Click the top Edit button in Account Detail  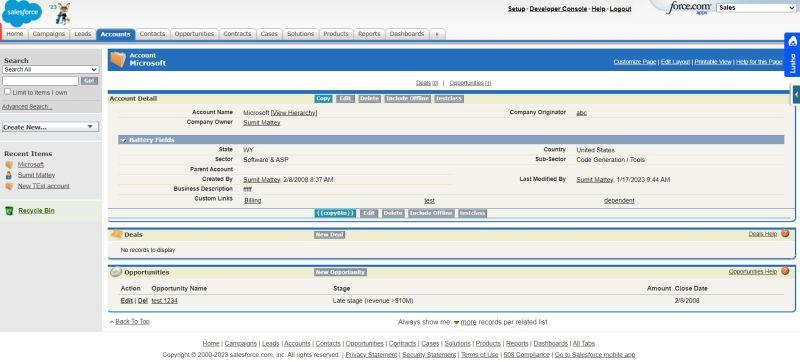coord(345,99)
